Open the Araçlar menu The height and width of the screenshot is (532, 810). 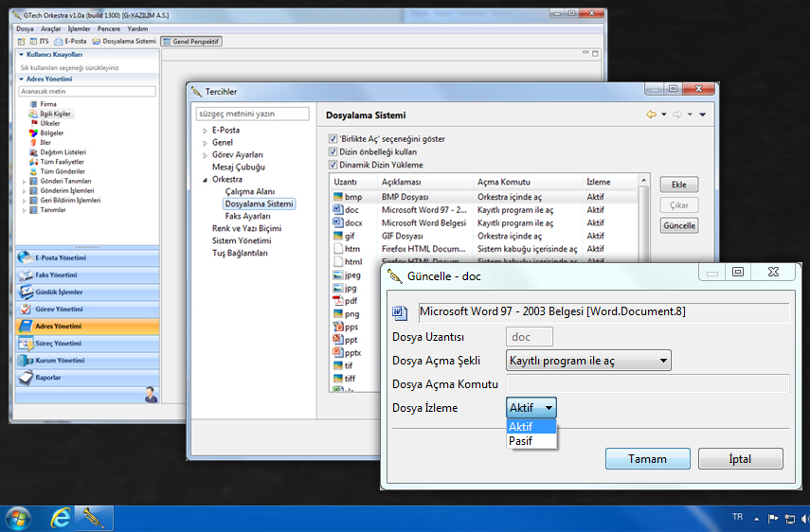[x=50, y=29]
